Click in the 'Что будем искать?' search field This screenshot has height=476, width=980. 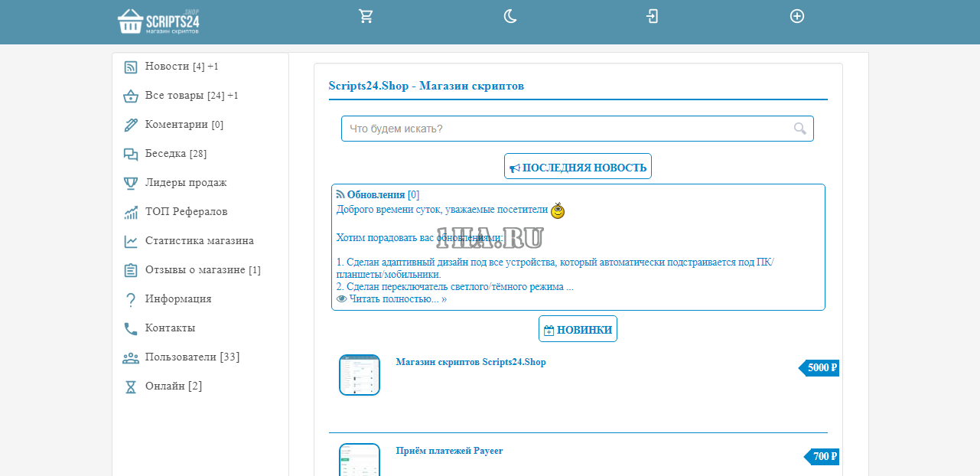(566, 129)
